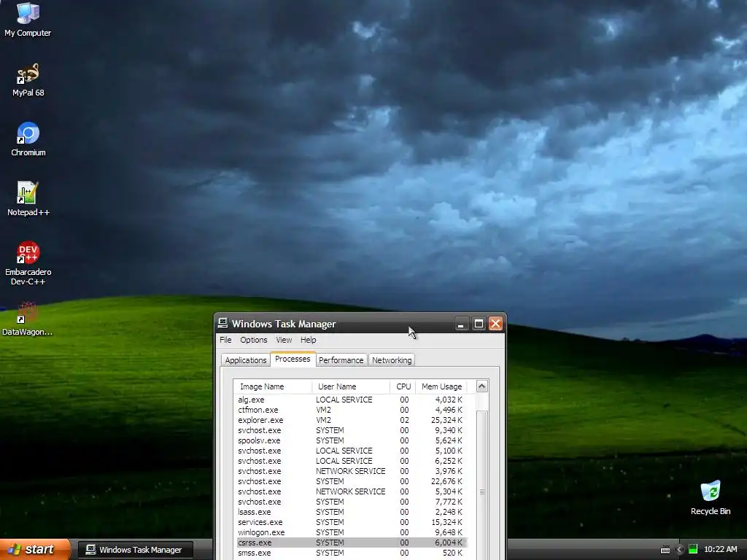This screenshot has height=560, width=747.
Task: Open the Help menu
Action: pos(309,340)
